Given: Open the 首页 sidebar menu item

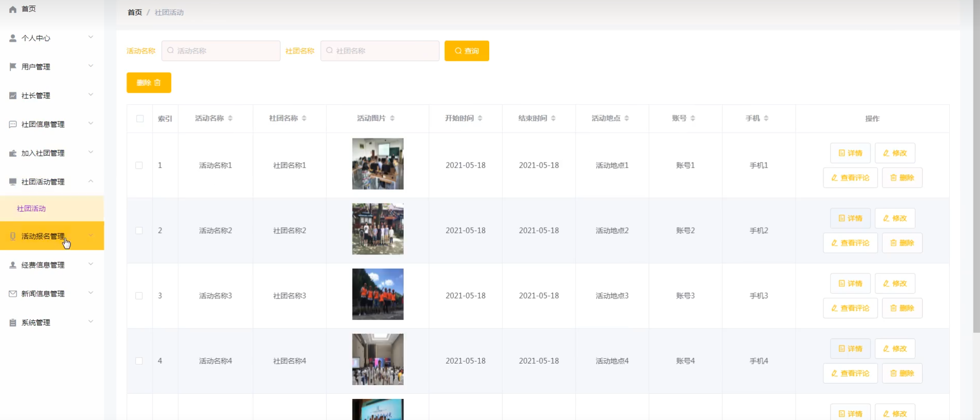Looking at the screenshot, I should [x=52, y=9].
